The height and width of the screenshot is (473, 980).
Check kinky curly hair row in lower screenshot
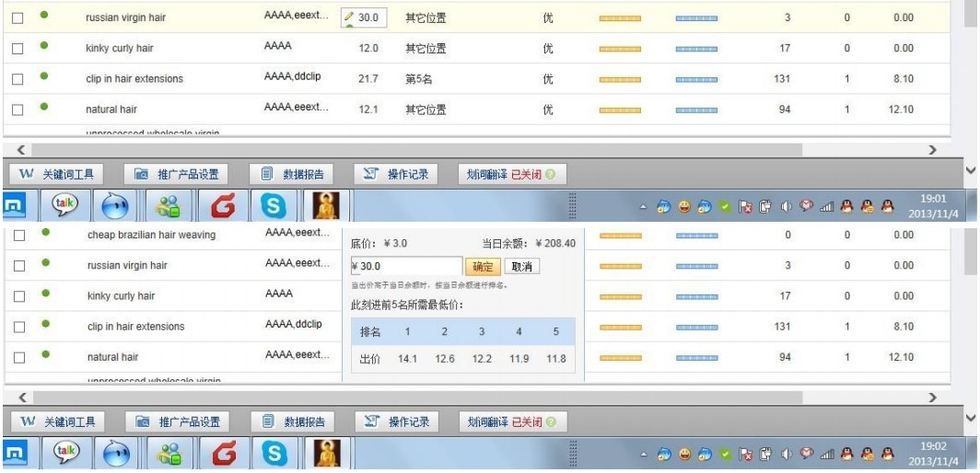[x=19, y=297]
